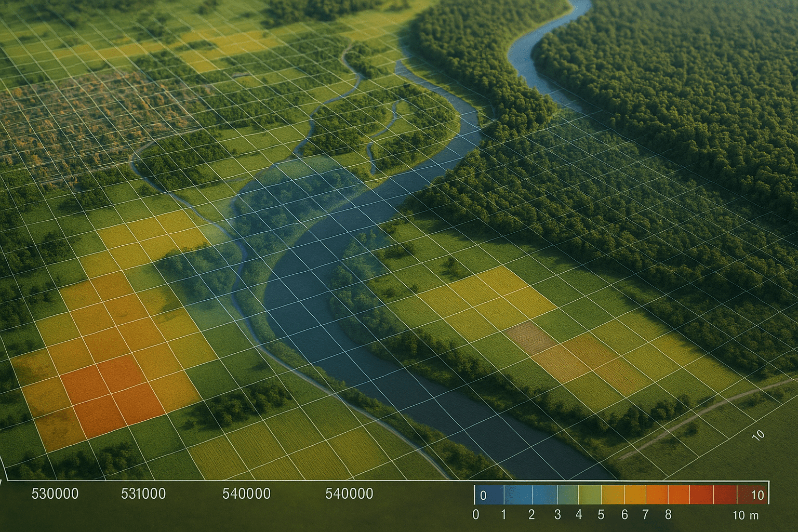
Task: Select the 540000 label beside 531000
Action: tap(246, 494)
